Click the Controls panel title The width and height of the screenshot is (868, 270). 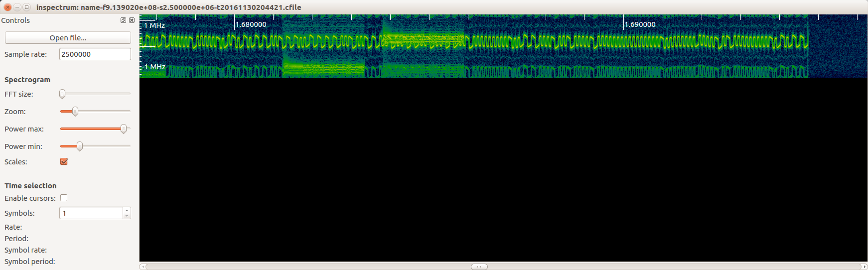coord(15,20)
